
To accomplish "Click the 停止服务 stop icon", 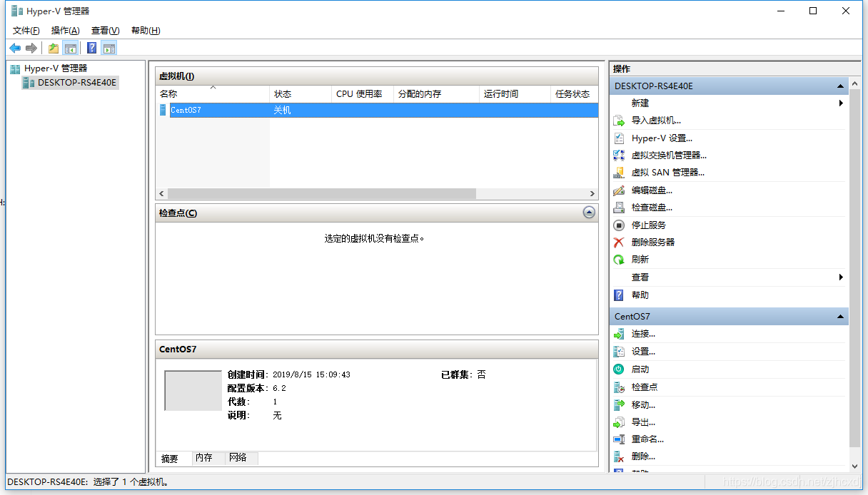I will (x=619, y=225).
